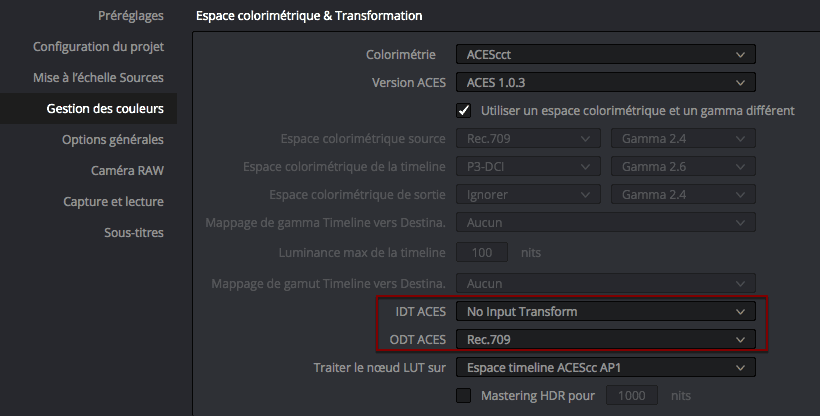Select Préréglages in the sidebar
Screen dimensions: 820x416
pos(131,16)
